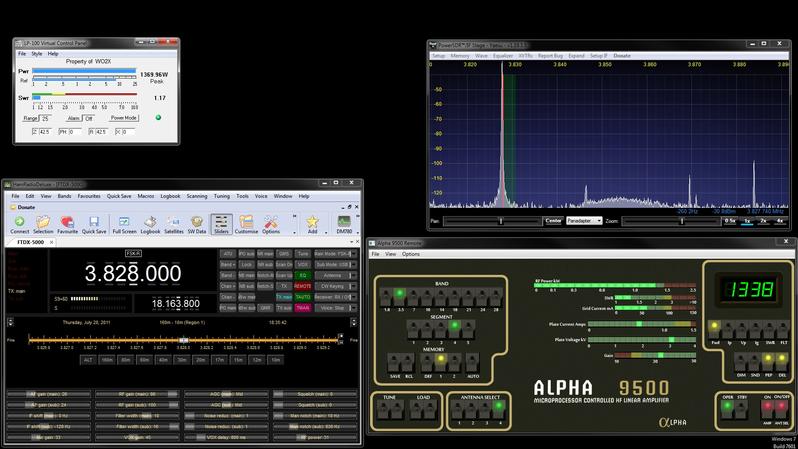Click the green EQ button
This screenshot has height=449, width=798.
point(302,275)
